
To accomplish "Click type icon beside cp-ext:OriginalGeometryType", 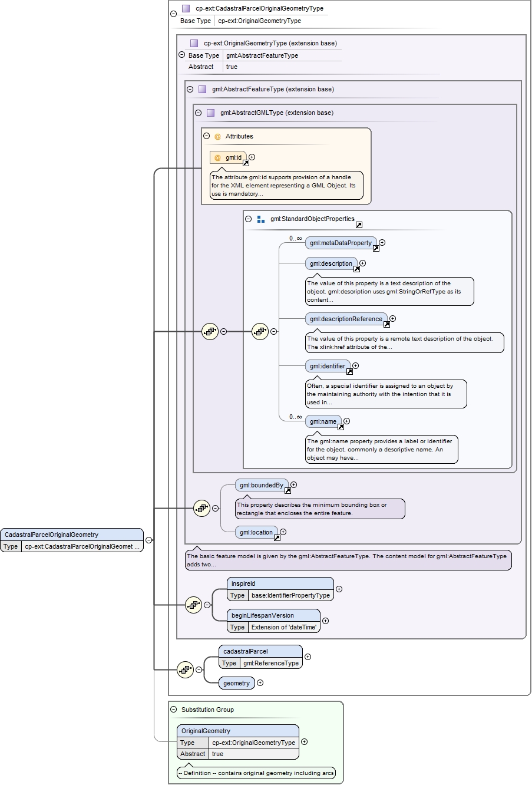I will point(194,43).
